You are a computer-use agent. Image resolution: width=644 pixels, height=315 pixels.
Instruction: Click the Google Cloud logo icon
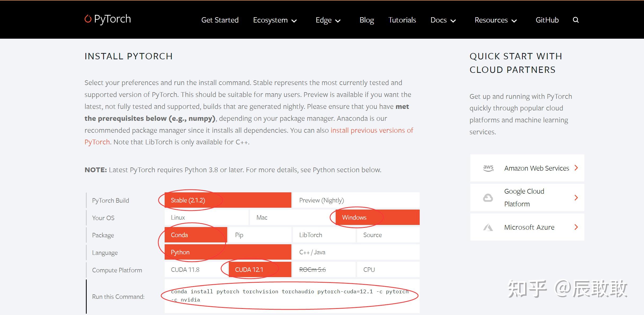(x=488, y=198)
